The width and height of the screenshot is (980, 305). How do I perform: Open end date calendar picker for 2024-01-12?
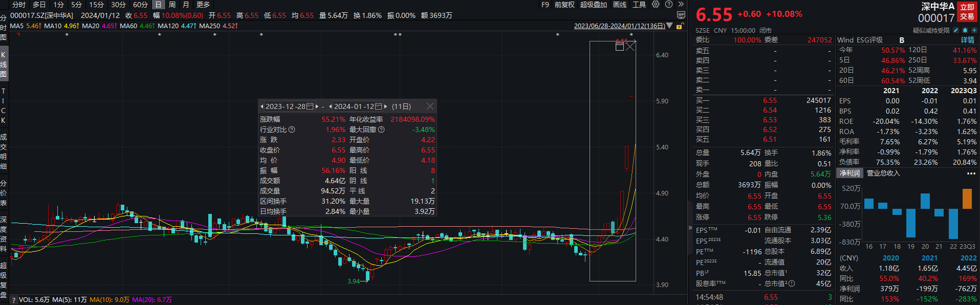click(379, 106)
